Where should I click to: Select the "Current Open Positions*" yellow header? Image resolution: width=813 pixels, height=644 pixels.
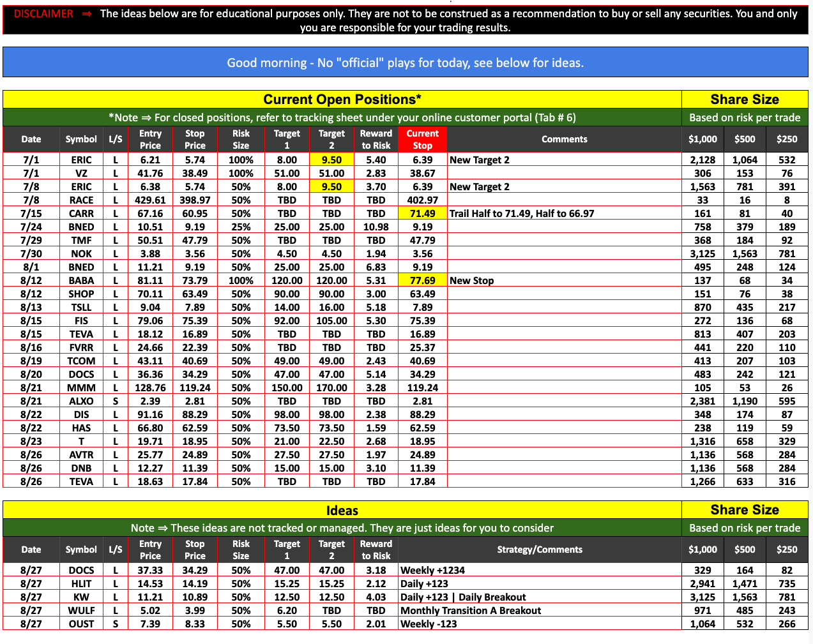(x=342, y=100)
